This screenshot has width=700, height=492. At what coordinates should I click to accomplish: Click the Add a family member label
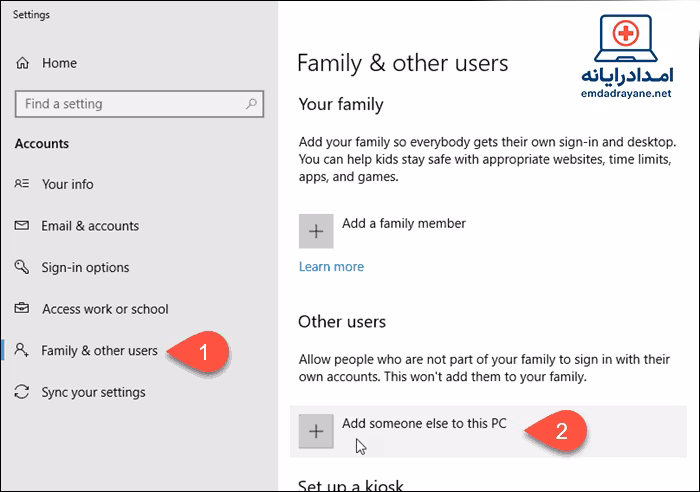(404, 223)
